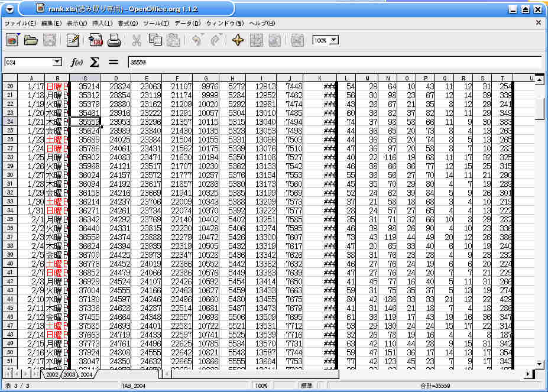This screenshot has height=392, width=548.
Task: Select cell containing 1/21 date
Action: click(x=31, y=122)
